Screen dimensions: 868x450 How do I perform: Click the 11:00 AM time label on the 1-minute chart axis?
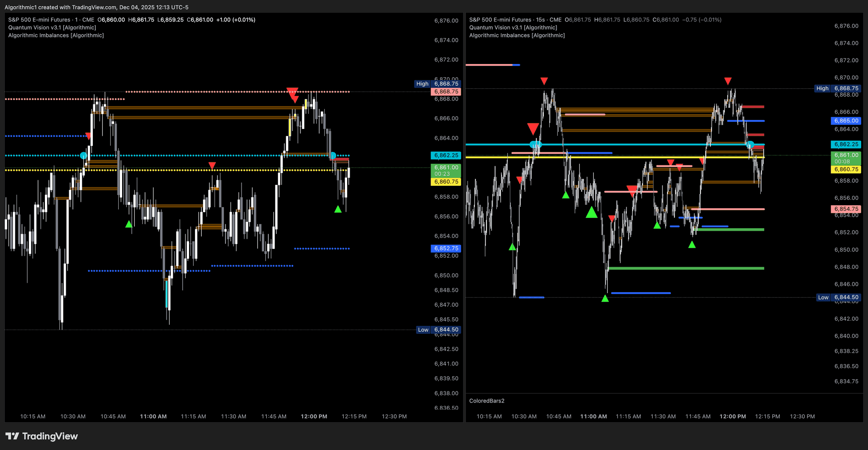click(153, 416)
